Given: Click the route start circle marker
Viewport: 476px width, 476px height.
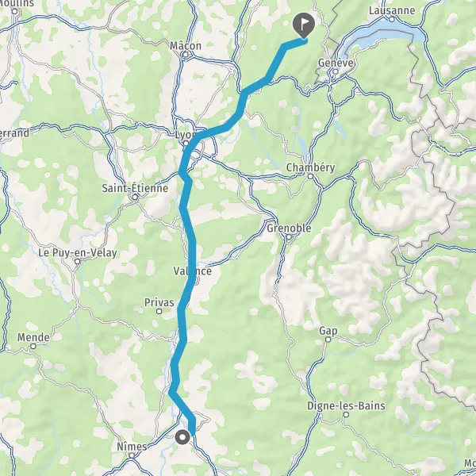Looking at the screenshot, I should click(182, 437).
